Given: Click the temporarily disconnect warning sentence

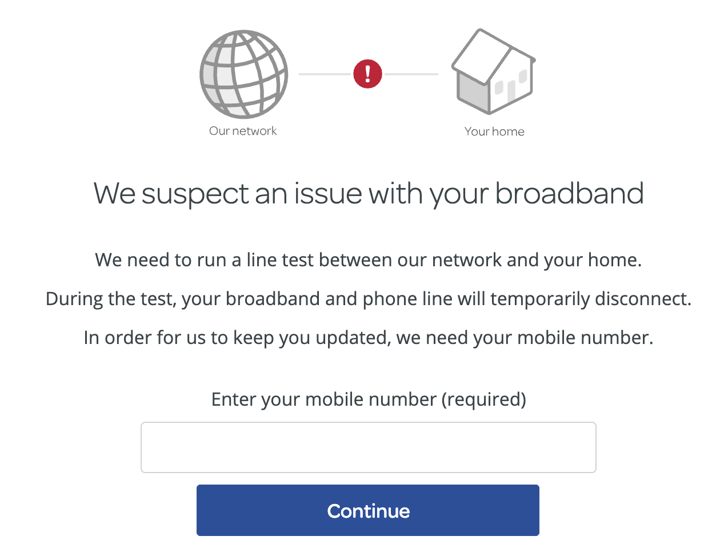Looking at the screenshot, I should click(x=368, y=298).
